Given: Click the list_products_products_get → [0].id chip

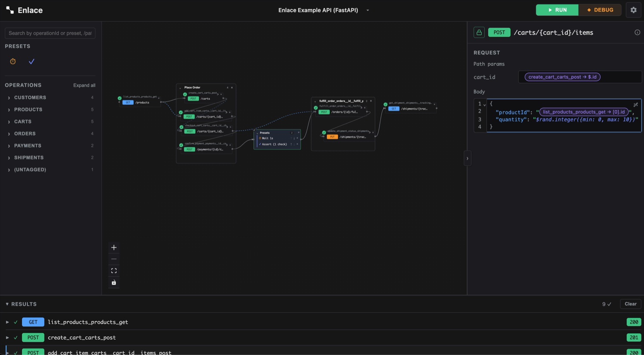Looking at the screenshot, I should click(584, 112).
